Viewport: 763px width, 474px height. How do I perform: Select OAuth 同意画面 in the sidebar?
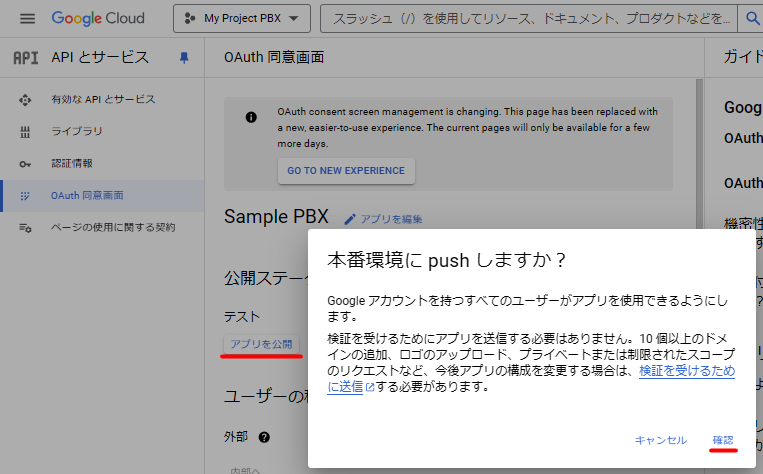(102, 196)
